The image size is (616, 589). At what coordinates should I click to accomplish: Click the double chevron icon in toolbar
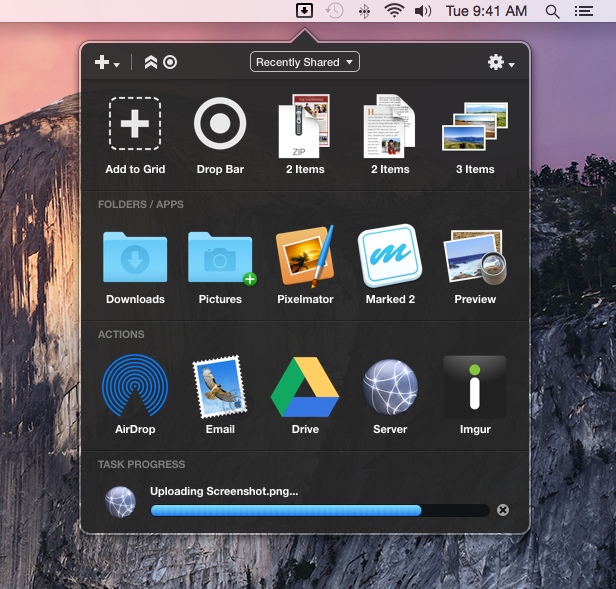[x=150, y=62]
